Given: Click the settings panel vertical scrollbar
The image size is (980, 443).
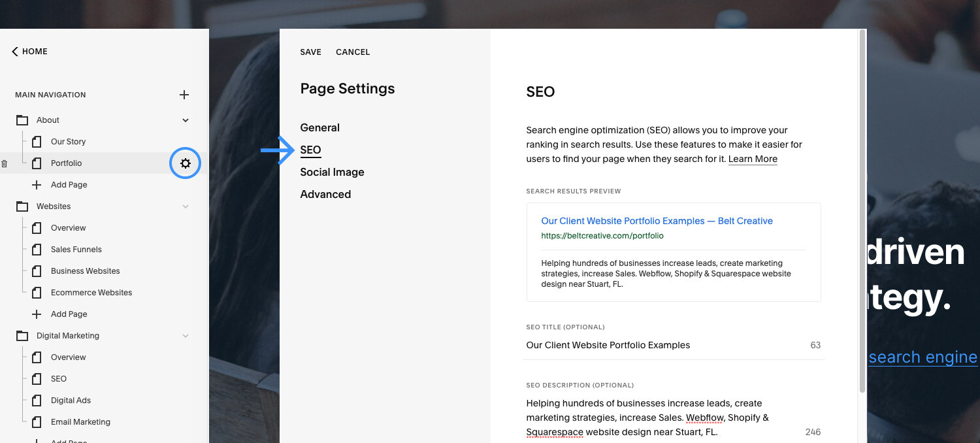Looking at the screenshot, I should click(862, 209).
